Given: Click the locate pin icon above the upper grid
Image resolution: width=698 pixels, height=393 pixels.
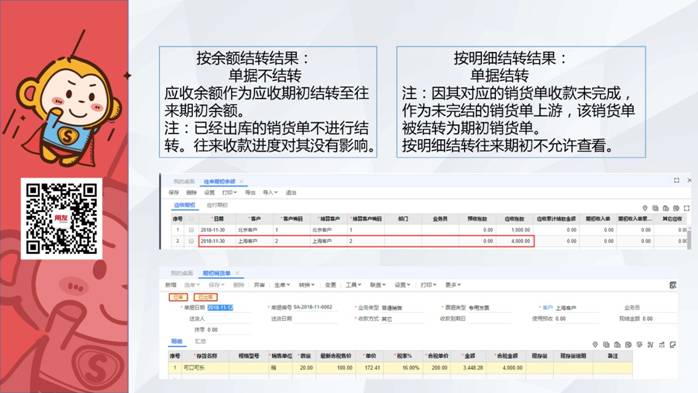Looking at the screenshot, I should tap(645, 208).
